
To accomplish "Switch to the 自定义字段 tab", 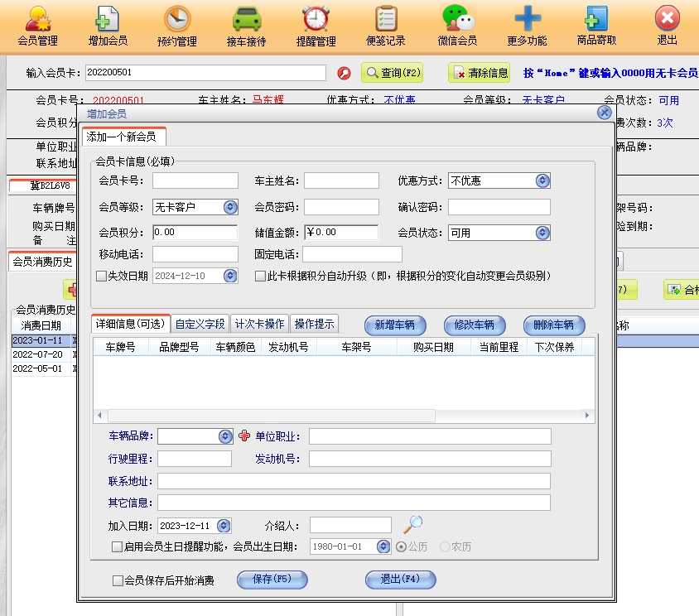I will (200, 324).
